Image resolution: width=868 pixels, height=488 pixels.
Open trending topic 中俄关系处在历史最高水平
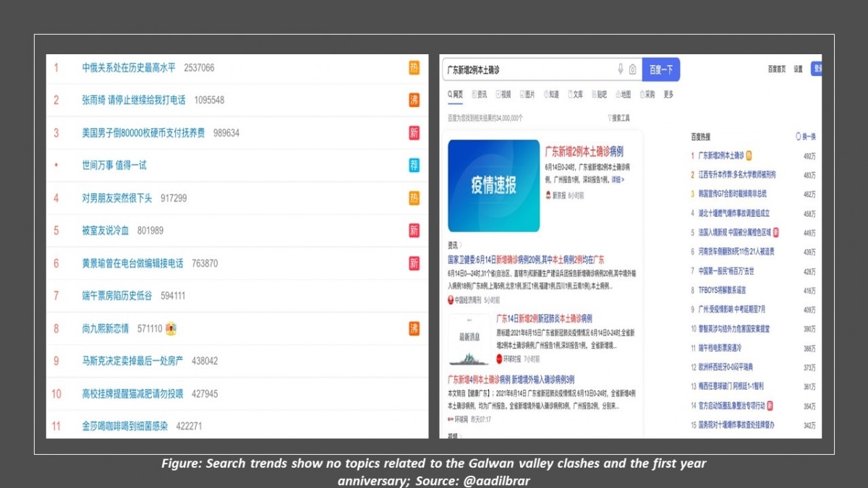coord(129,68)
